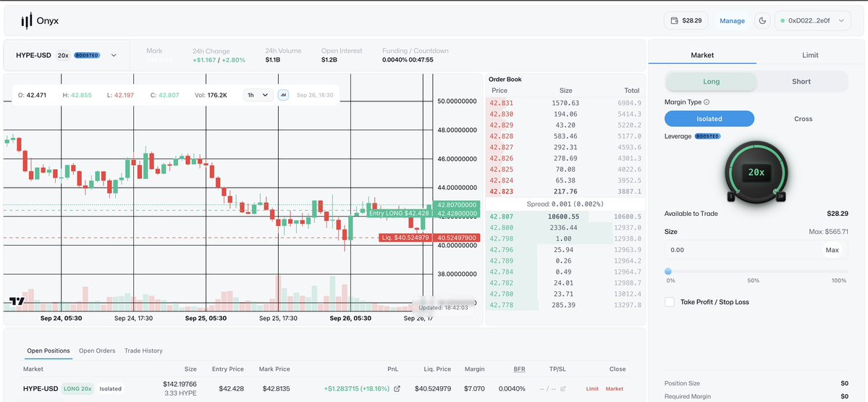Viewport: 868px width, 402px height.
Task: Click the leverage dial maximum marker 20
Action: (x=780, y=196)
